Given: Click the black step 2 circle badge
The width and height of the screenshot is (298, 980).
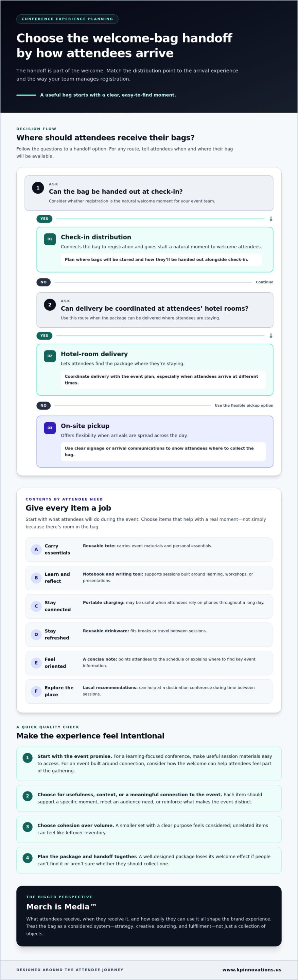Looking at the screenshot, I should point(50,305).
